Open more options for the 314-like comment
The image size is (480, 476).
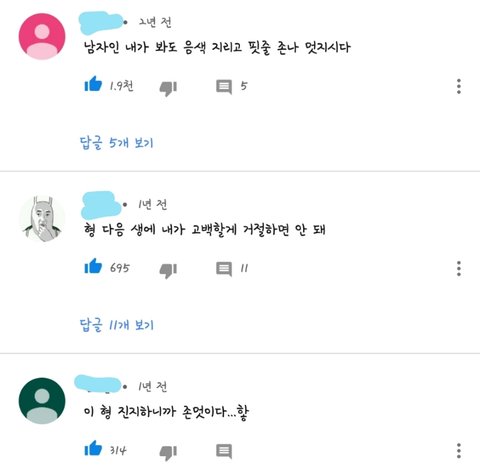pyautogui.click(x=459, y=451)
